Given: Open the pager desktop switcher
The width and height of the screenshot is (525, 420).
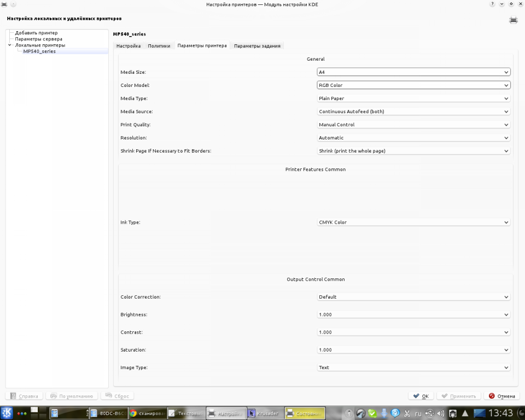Looking at the screenshot, I should pos(38,413).
